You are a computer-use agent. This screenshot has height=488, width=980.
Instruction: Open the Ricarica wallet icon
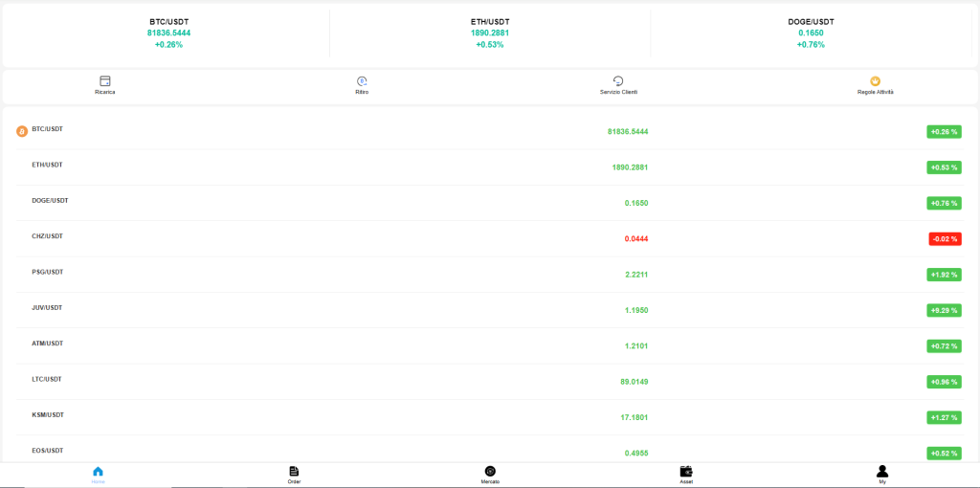pyautogui.click(x=105, y=81)
